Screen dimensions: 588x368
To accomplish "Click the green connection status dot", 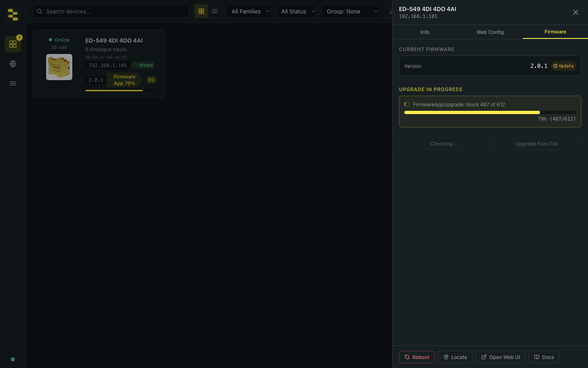I will 13,359.
